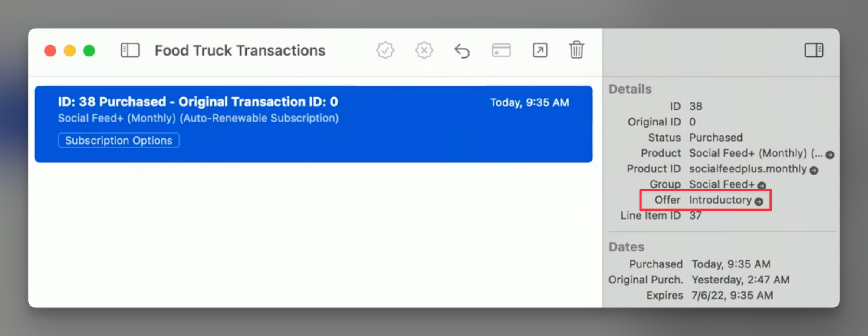The image size is (868, 336).
Task: Click the Food Truck Transactions window title
Action: click(240, 50)
